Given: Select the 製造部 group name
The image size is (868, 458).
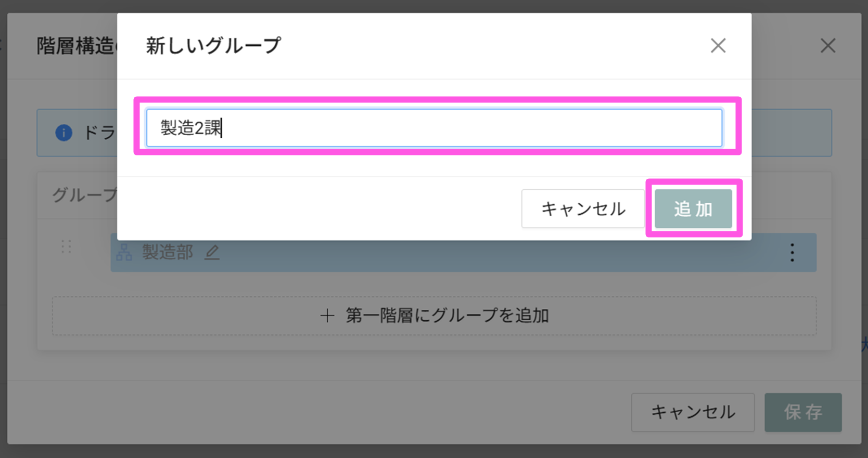Looking at the screenshot, I should (168, 253).
